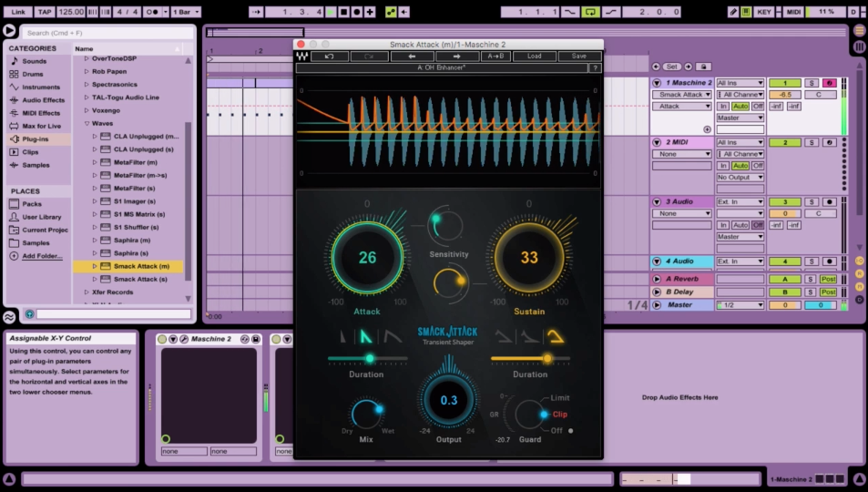Load next preset with right arrow
Screen dimensions: 868x492
point(456,56)
